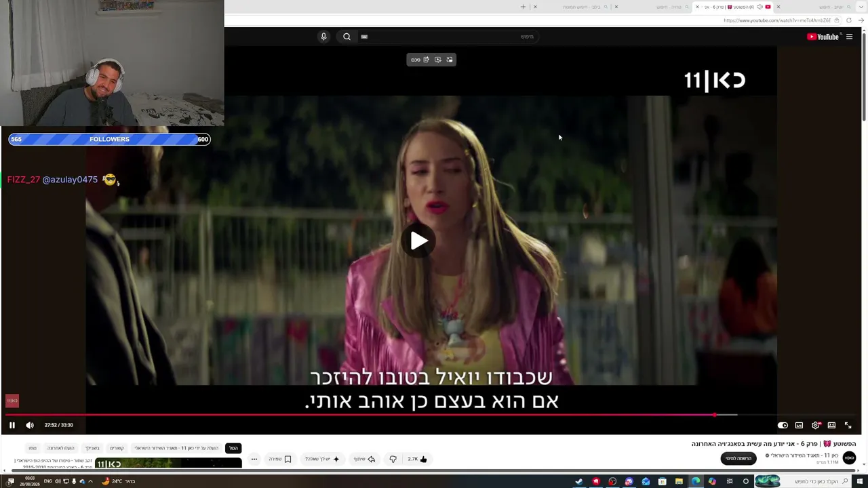868x488 pixels.
Task: Click the Kan 11 channel name link
Action: click(802, 455)
